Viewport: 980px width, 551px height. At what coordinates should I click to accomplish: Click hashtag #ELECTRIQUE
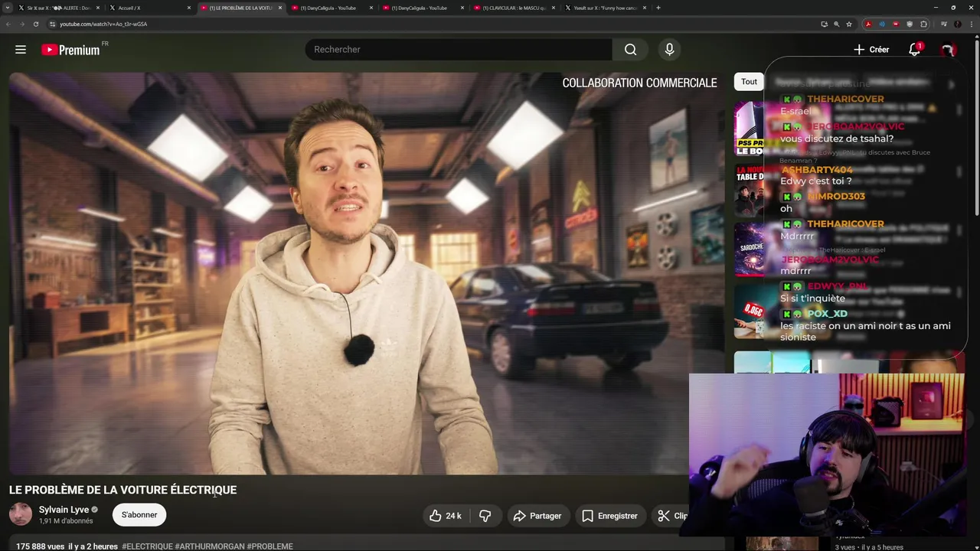coord(147,546)
